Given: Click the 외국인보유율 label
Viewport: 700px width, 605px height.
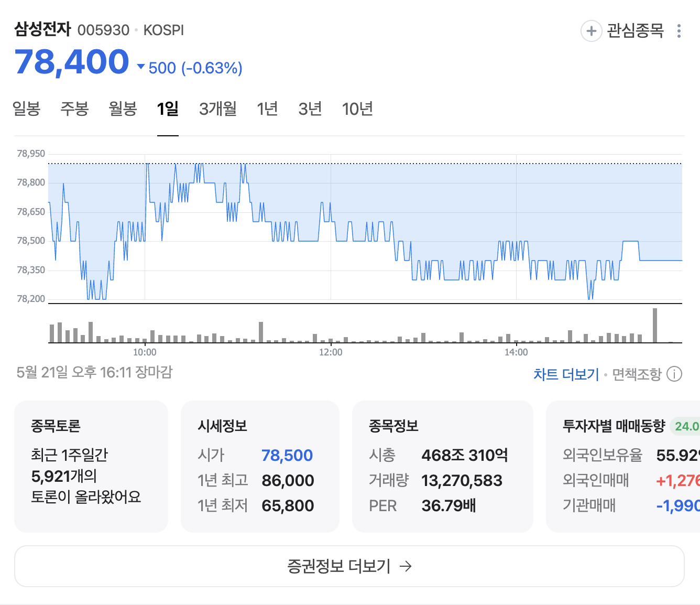Looking at the screenshot, I should [x=603, y=456].
